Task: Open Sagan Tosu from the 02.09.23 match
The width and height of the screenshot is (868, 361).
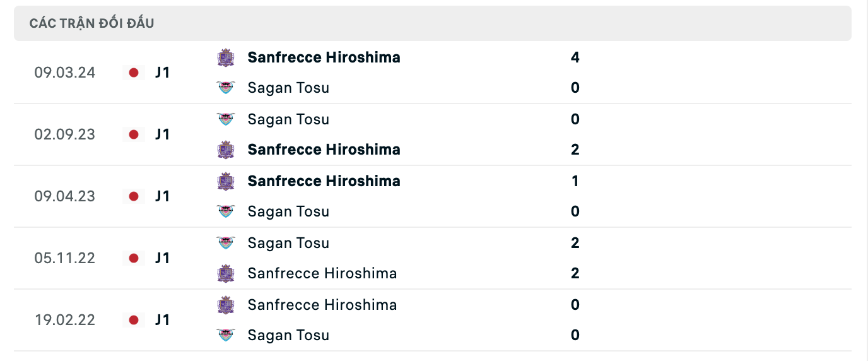Action: (288, 119)
